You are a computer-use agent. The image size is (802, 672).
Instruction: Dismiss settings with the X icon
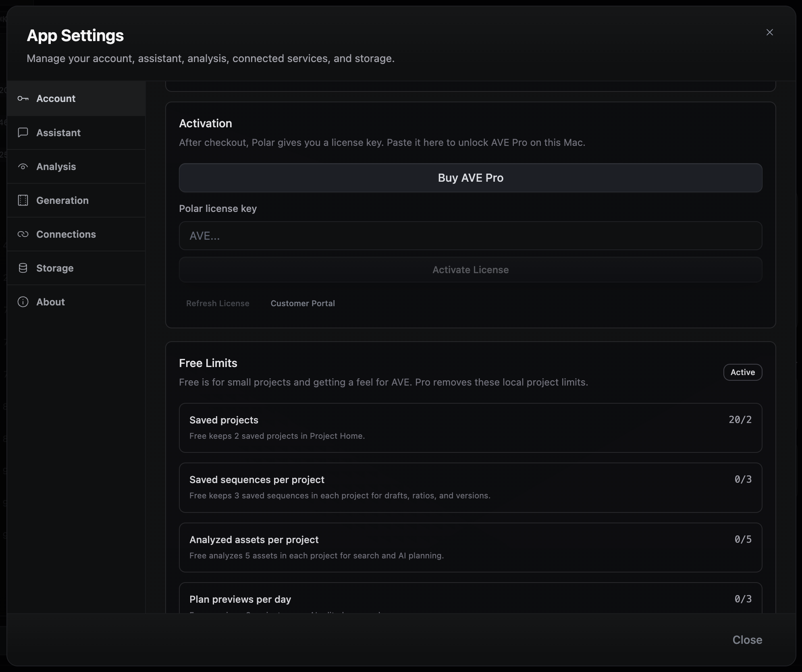(770, 32)
